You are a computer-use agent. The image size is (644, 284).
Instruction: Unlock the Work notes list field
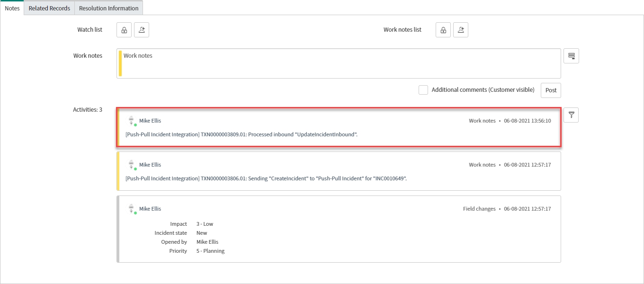(x=443, y=30)
